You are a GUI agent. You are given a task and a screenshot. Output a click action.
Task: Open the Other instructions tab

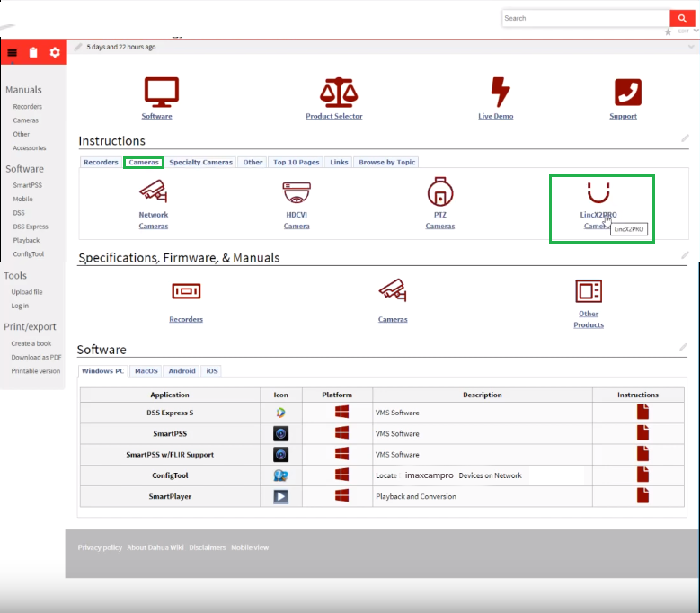[x=253, y=162]
